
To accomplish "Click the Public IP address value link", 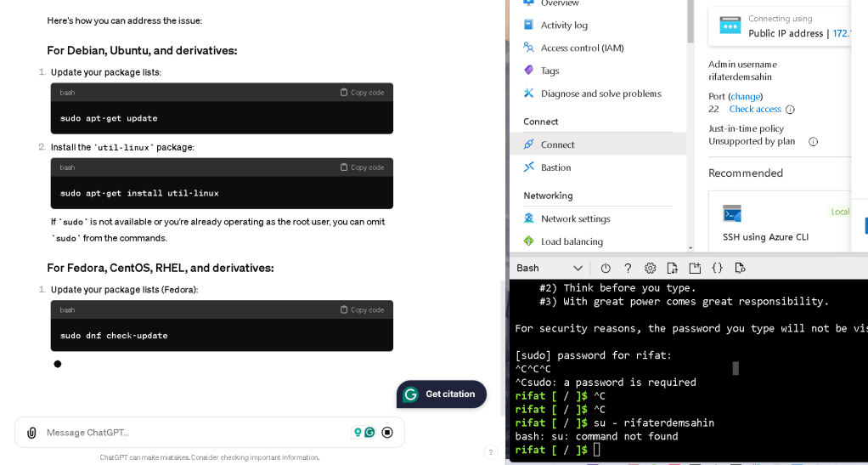I will click(842, 33).
